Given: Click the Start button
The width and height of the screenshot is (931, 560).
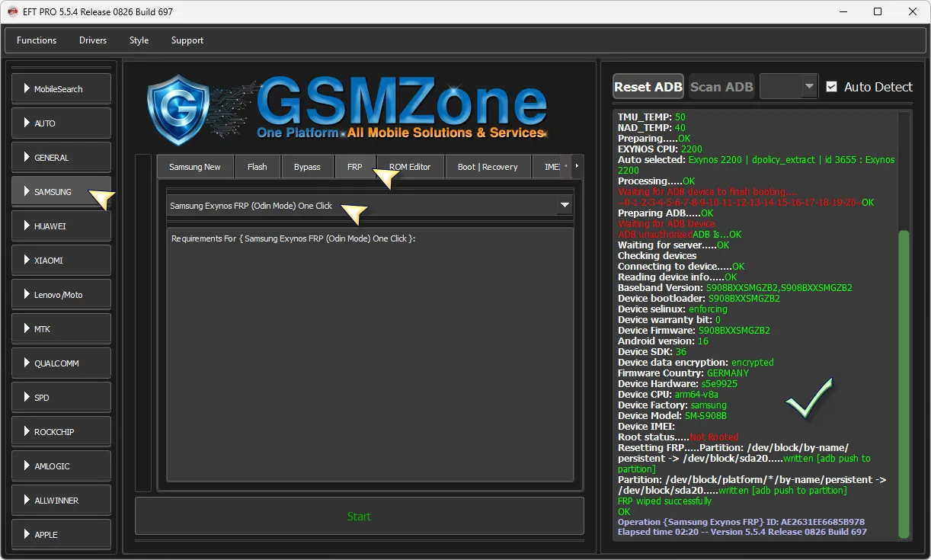Looking at the screenshot, I should click(x=359, y=517).
